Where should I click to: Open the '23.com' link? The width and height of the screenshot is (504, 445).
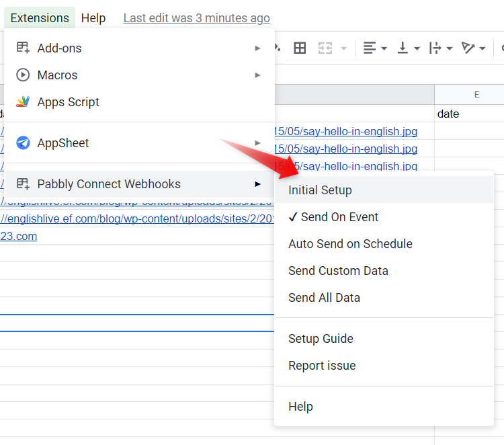coord(18,237)
